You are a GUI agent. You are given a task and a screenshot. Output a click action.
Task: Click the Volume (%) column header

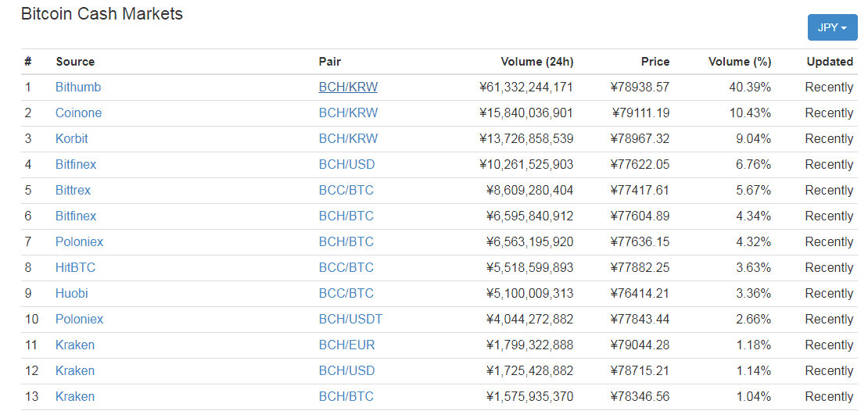740,62
